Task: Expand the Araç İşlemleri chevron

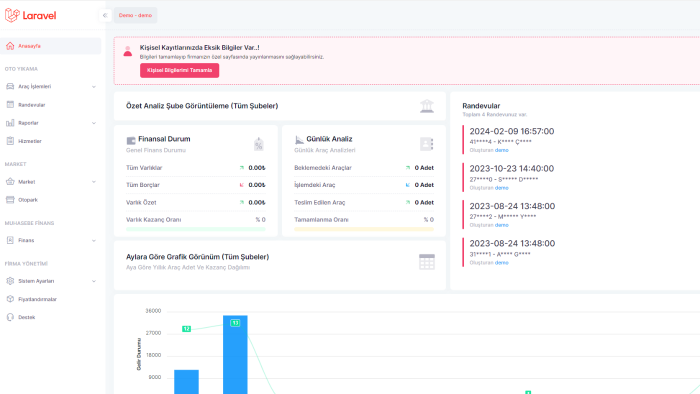Action: [x=94, y=87]
